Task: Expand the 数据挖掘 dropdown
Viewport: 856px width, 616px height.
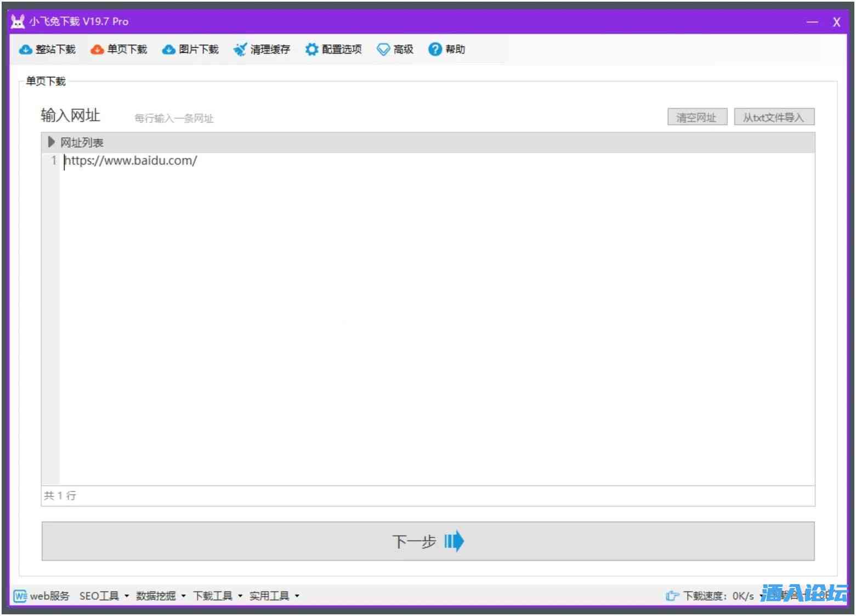Action: pyautogui.click(x=160, y=596)
